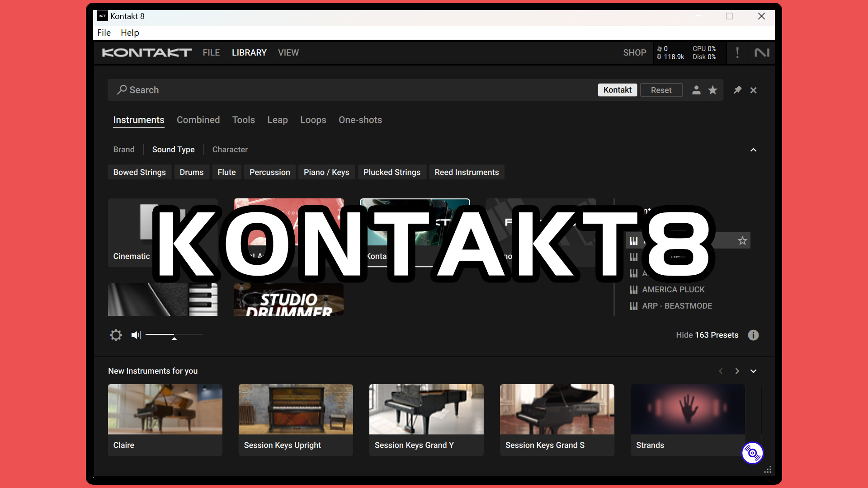868x488 pixels.
Task: Open the Session Keys Grand S card
Action: click(557, 420)
